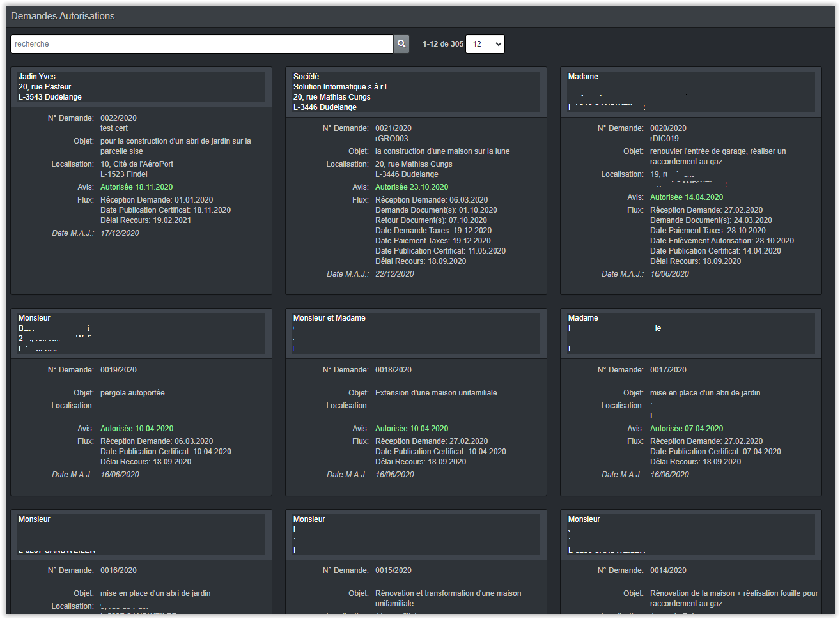The image size is (840, 619).
Task: Click '10, Cité de l'AéroPort' location
Action: (x=137, y=164)
